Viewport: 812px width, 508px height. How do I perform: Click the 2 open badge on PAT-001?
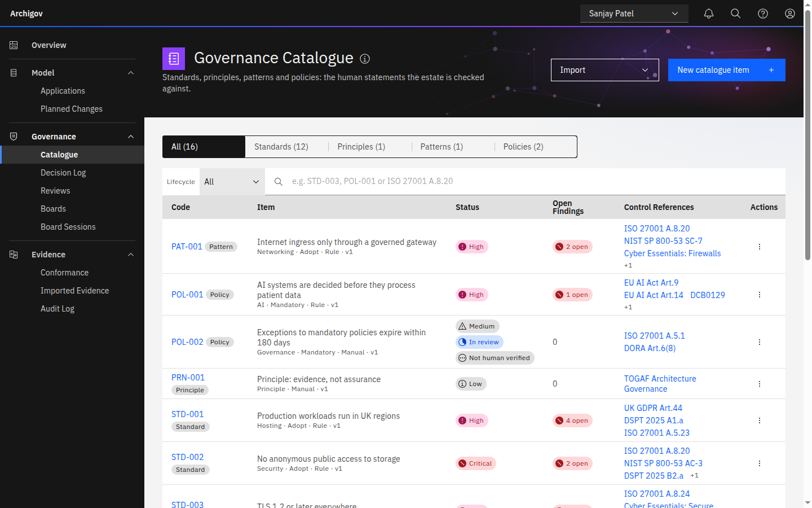click(572, 247)
